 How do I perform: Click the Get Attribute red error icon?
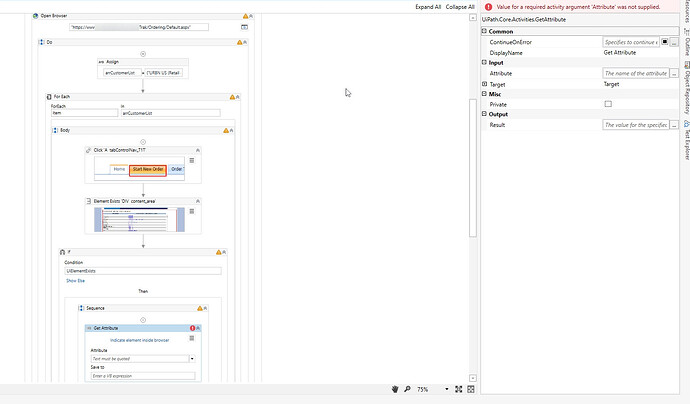(192, 328)
